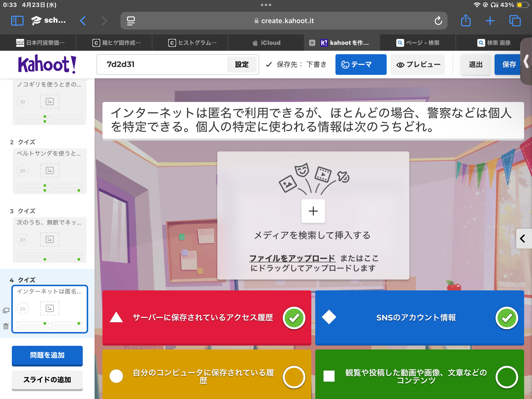
Task: Open the tab overview icon
Action: 515,21
